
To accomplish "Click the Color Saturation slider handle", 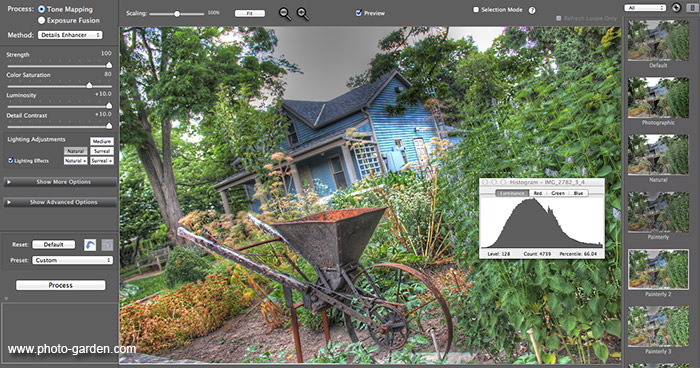I will tap(89, 85).
